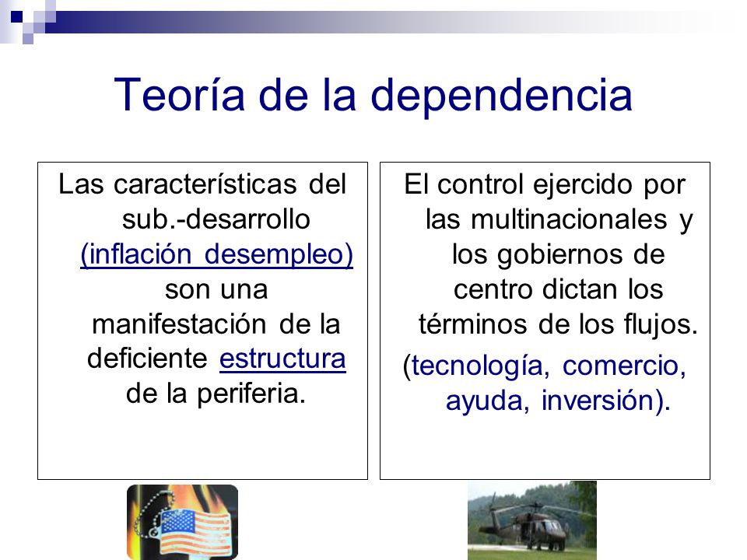Click the American flag dog tag image

[x=182, y=522]
